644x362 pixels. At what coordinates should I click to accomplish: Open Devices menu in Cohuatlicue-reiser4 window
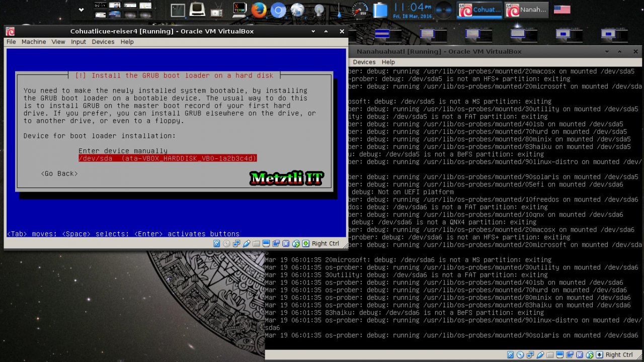[103, 42]
